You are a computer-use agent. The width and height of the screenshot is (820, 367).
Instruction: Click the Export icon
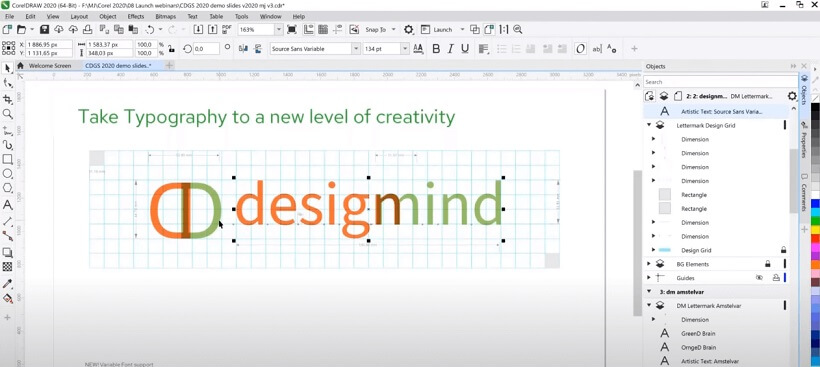pyautogui.click(x=212, y=29)
